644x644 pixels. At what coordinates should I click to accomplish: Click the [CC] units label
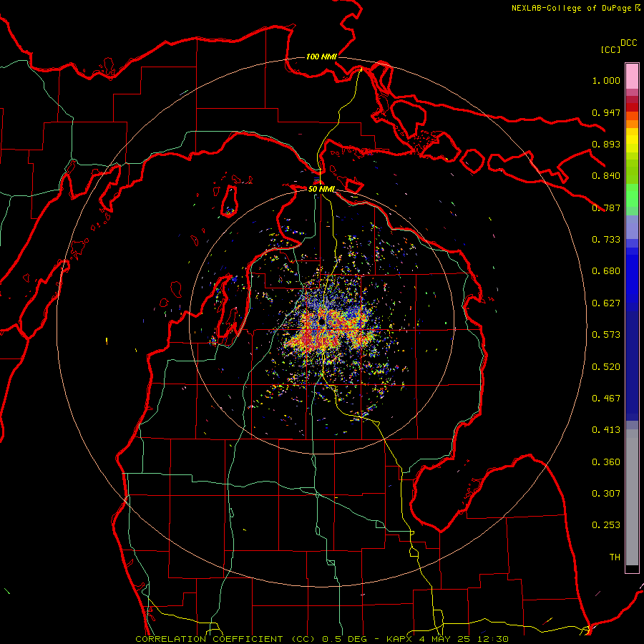[x=610, y=49]
